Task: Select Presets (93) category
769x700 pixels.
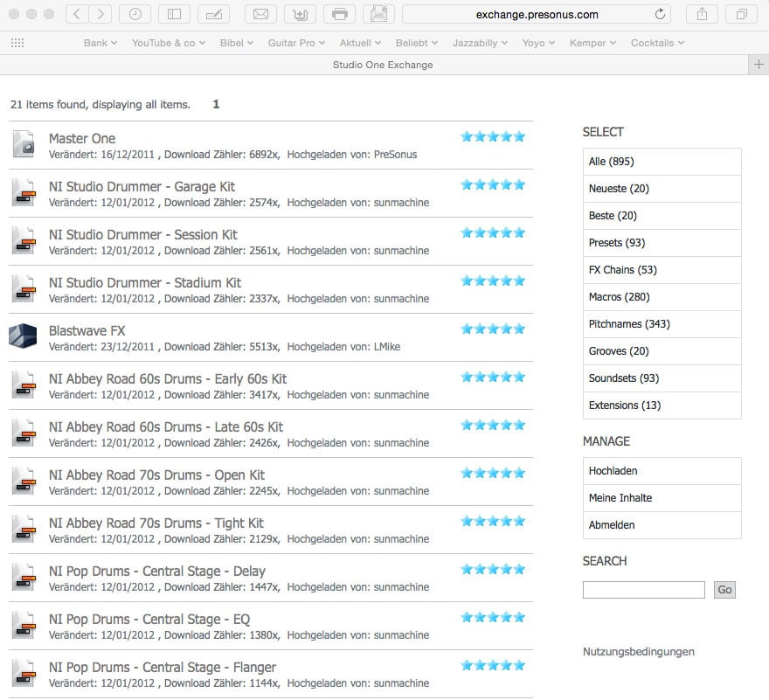Action: pyautogui.click(x=662, y=242)
